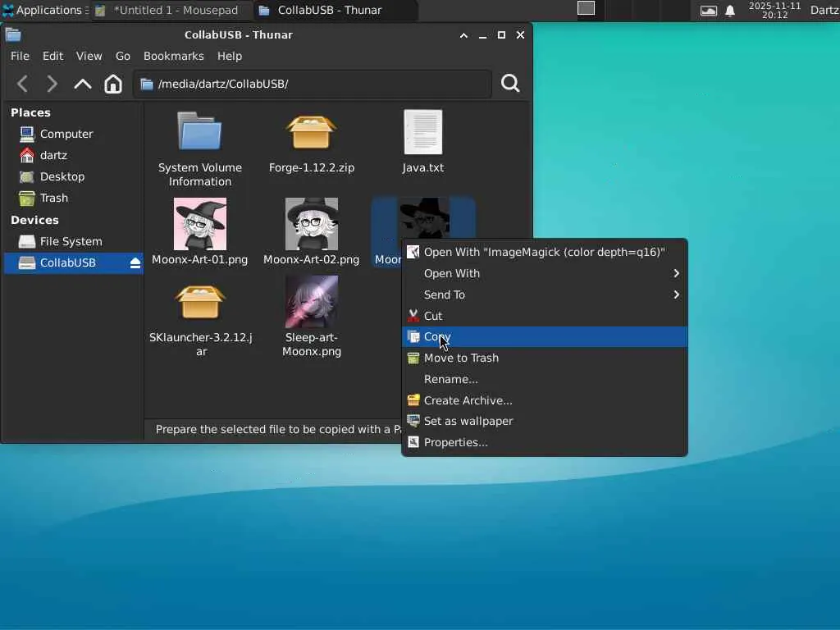Eject the CollabUSB device
Image resolution: width=840 pixels, height=630 pixels.
click(135, 263)
